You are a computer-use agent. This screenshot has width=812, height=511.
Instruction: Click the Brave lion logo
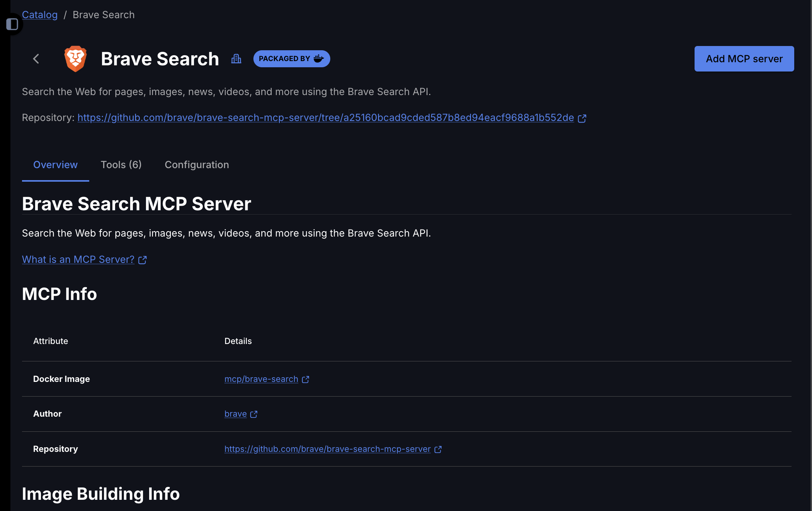[75, 59]
